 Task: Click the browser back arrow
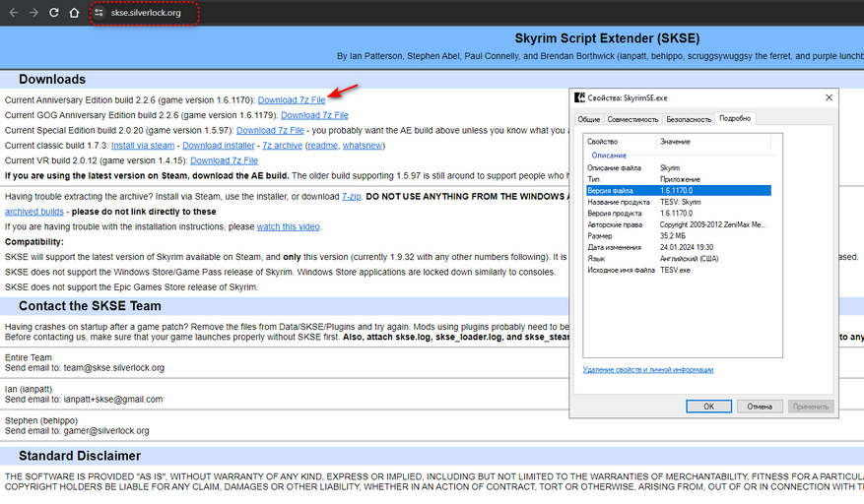13,13
